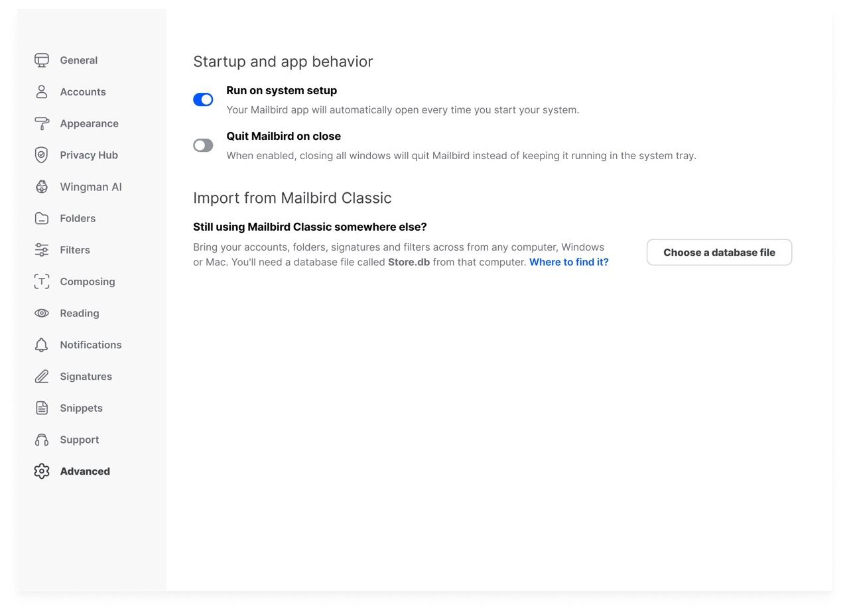Click the Import from Mailbird Classic heading
This screenshot has width=849, height=616.
(293, 198)
